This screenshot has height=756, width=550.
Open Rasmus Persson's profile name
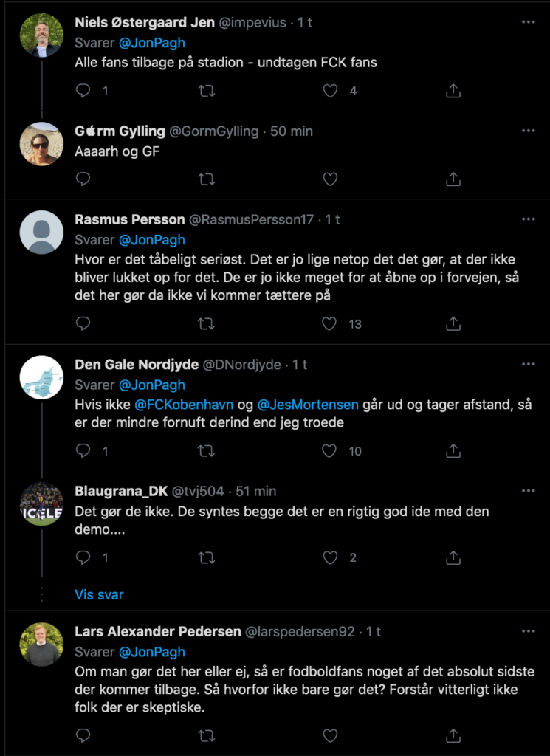point(129,220)
